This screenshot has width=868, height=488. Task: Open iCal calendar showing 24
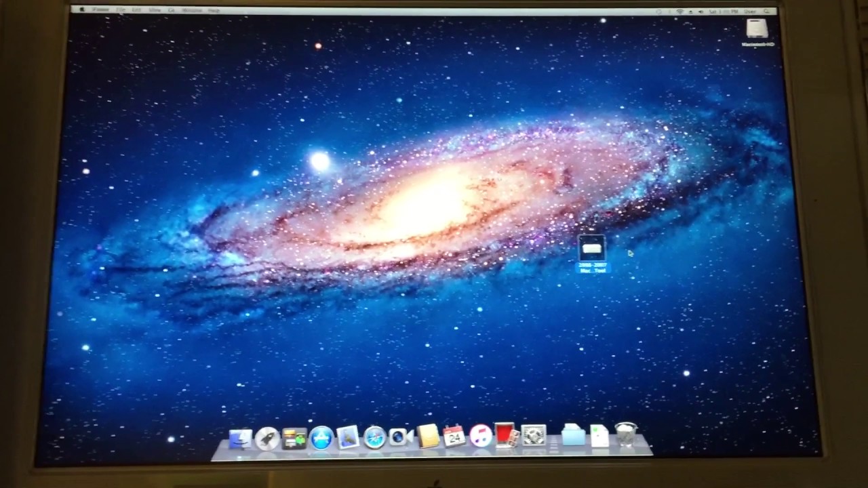[454, 436]
